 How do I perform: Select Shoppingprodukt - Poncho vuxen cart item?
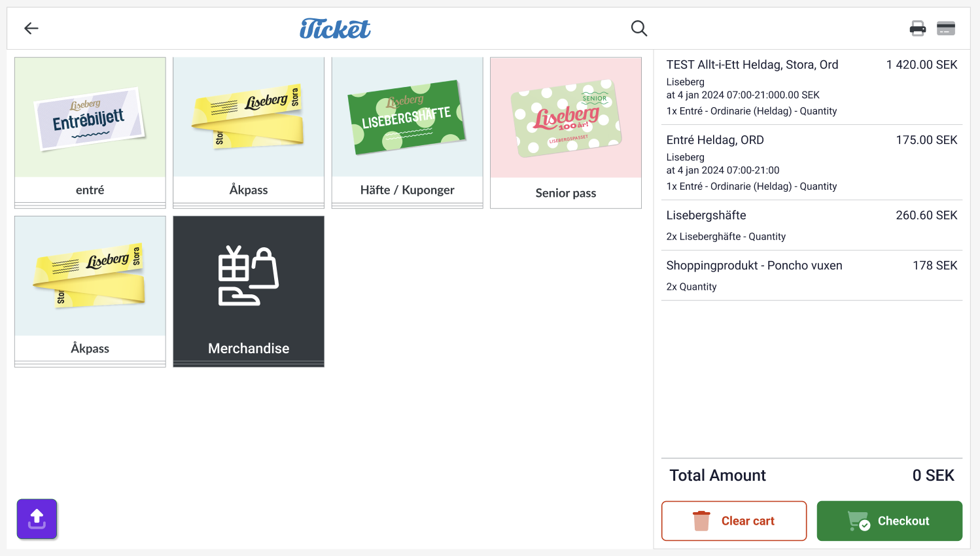pyautogui.click(x=812, y=275)
